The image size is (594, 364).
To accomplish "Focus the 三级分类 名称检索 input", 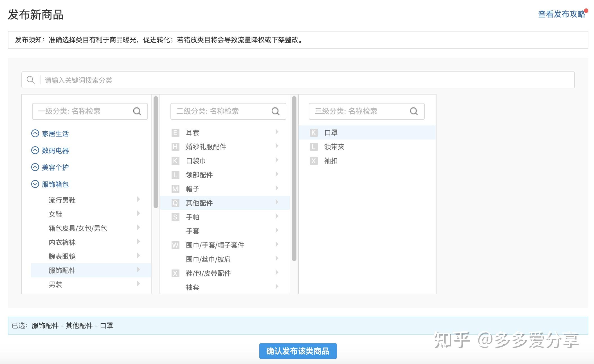I will tap(367, 111).
